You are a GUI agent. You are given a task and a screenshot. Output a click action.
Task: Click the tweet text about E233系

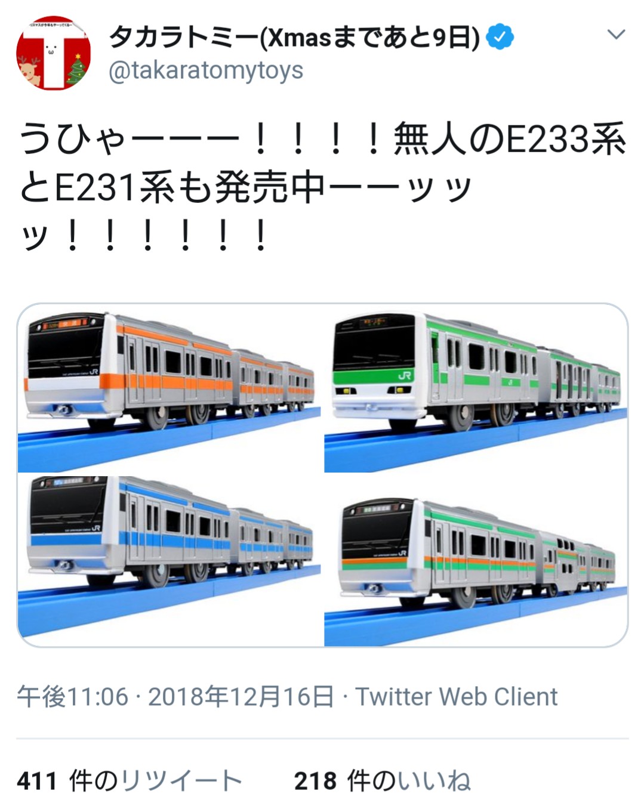(x=322, y=188)
